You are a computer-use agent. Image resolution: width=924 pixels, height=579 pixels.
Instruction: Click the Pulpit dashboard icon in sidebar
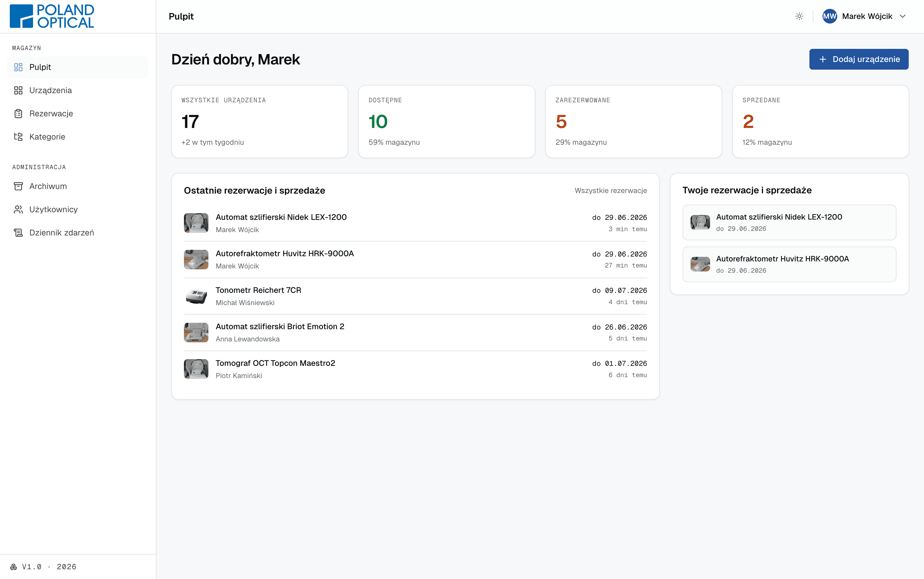18,67
